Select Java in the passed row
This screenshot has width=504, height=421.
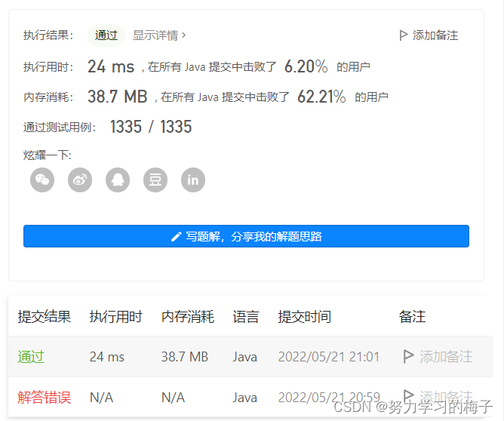click(245, 357)
